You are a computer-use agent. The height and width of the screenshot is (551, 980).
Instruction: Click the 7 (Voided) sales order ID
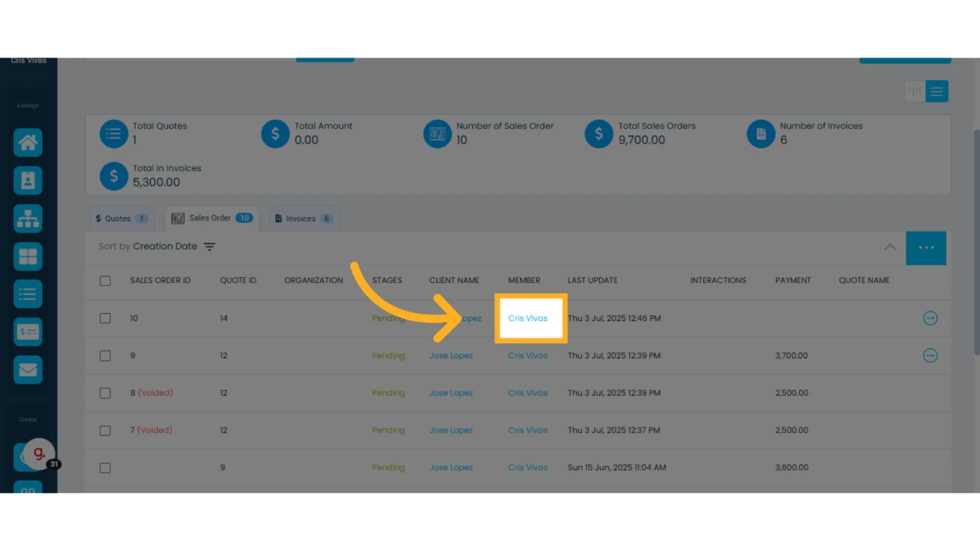(x=151, y=430)
